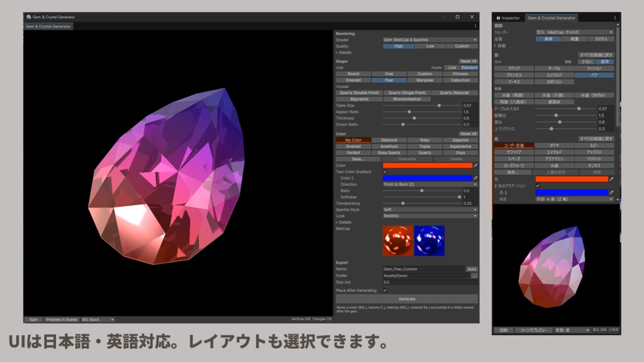The image size is (644, 362).
Task: Click the eyedropper beside the orange Color field
Action: coord(475,165)
